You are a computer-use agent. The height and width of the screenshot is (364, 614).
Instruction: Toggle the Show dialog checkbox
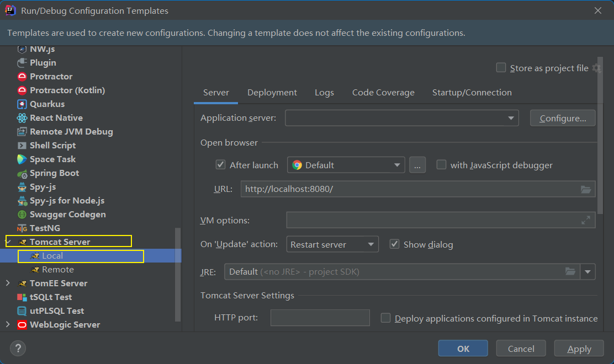(394, 244)
